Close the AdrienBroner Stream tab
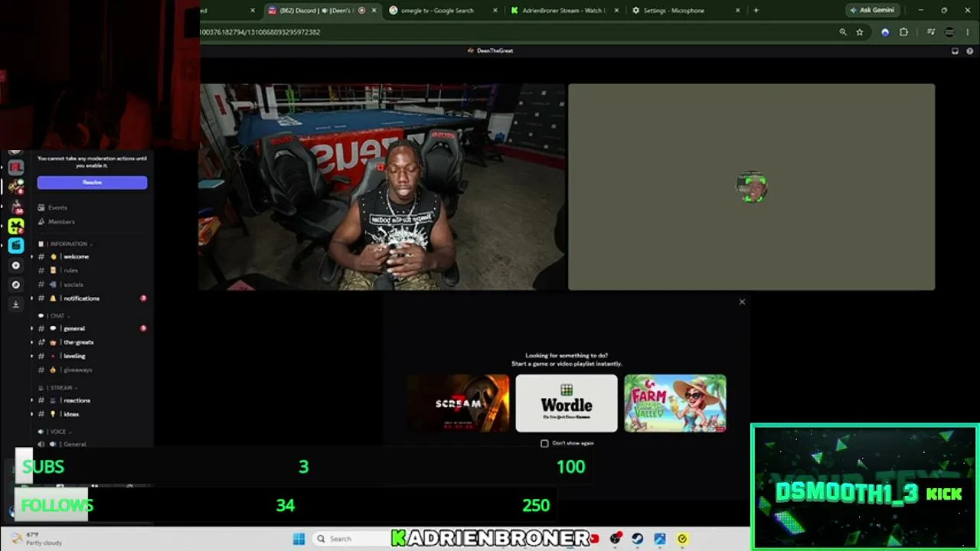 [618, 11]
